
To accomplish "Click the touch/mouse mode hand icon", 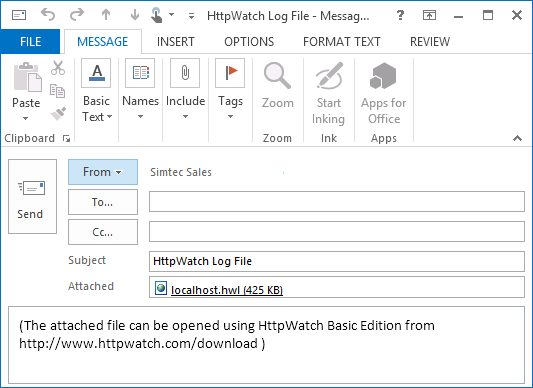I will 156,15.
